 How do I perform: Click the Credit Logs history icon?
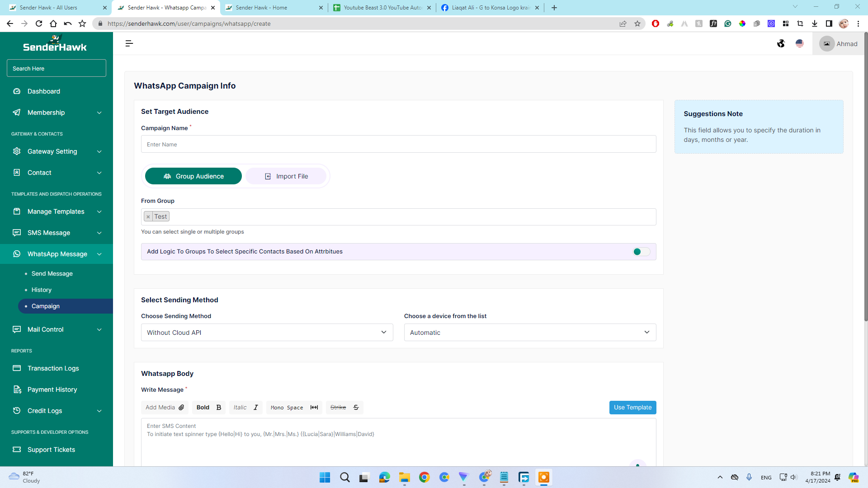(x=17, y=411)
